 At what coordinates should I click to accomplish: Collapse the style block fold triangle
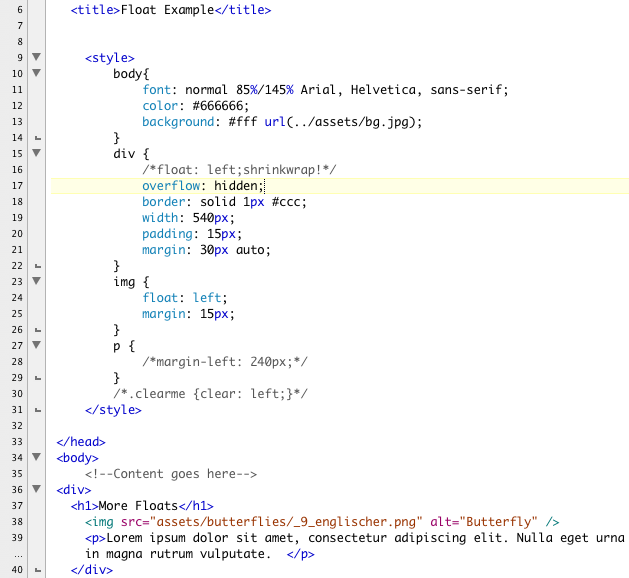(37, 58)
